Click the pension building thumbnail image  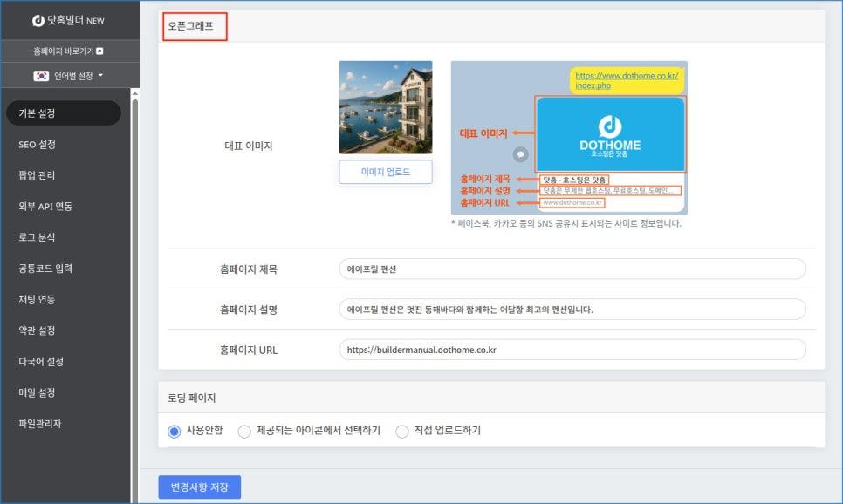[x=386, y=107]
